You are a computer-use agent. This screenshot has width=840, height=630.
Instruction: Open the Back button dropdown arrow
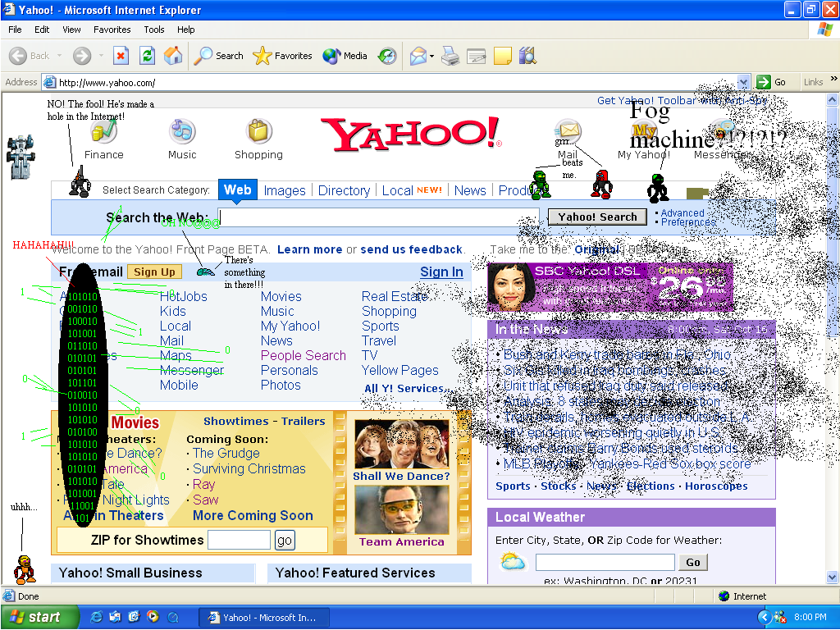(x=59, y=56)
